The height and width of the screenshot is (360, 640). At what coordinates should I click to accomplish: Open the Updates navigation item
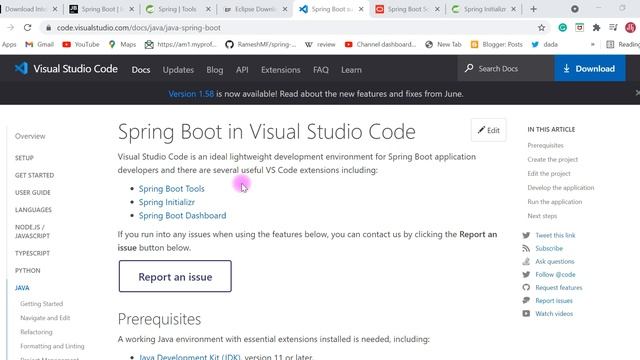tap(178, 70)
